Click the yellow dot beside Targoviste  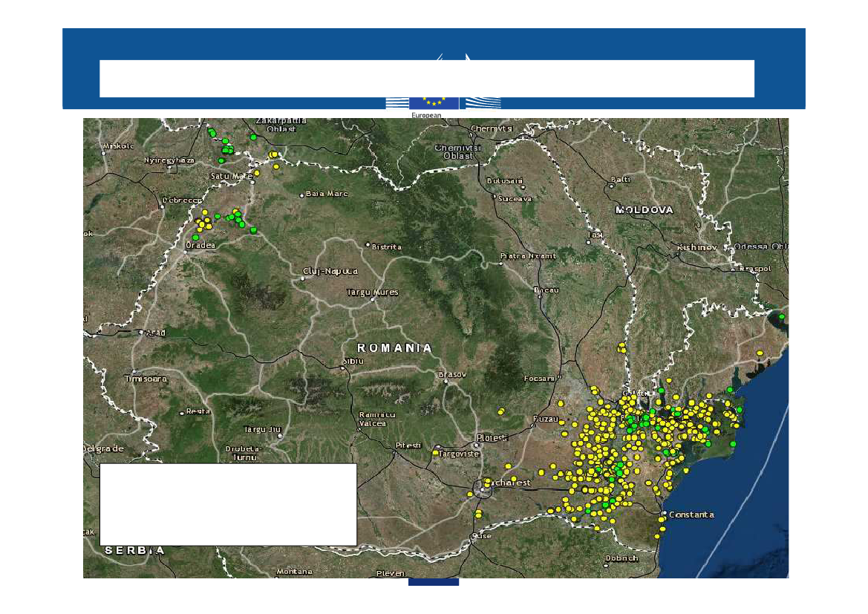435,452
